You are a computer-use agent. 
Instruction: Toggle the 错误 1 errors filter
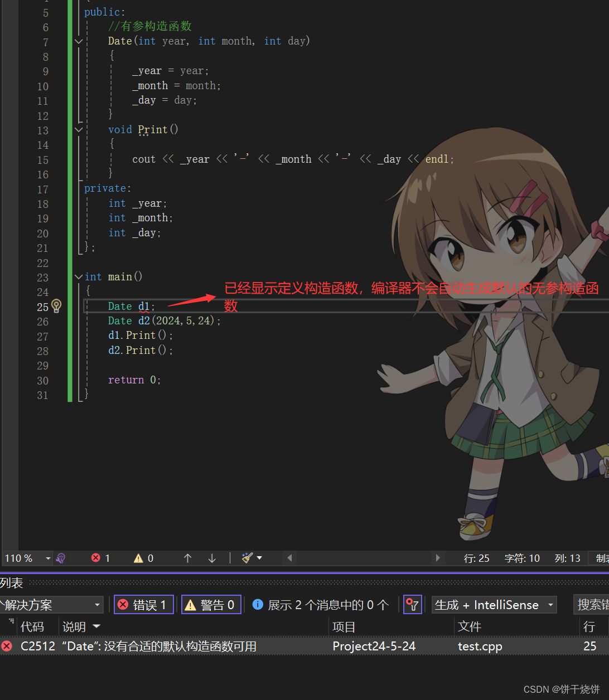pos(144,605)
